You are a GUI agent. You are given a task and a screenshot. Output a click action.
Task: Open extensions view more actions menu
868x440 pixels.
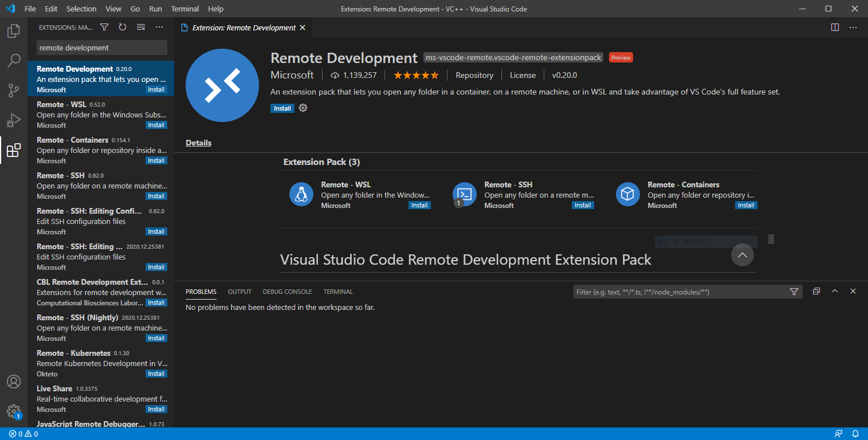[x=159, y=27]
